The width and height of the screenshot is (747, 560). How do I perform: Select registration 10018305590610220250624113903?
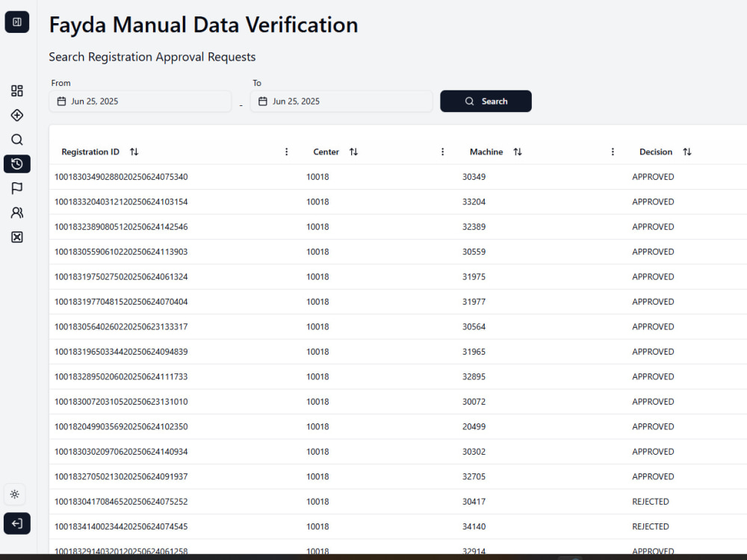[x=121, y=252]
